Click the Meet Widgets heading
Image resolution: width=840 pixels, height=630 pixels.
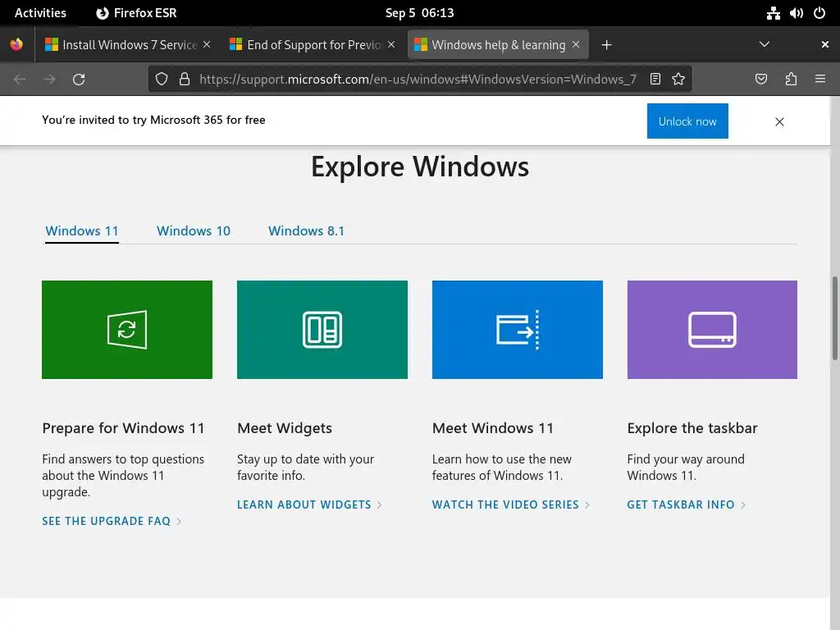(x=285, y=428)
